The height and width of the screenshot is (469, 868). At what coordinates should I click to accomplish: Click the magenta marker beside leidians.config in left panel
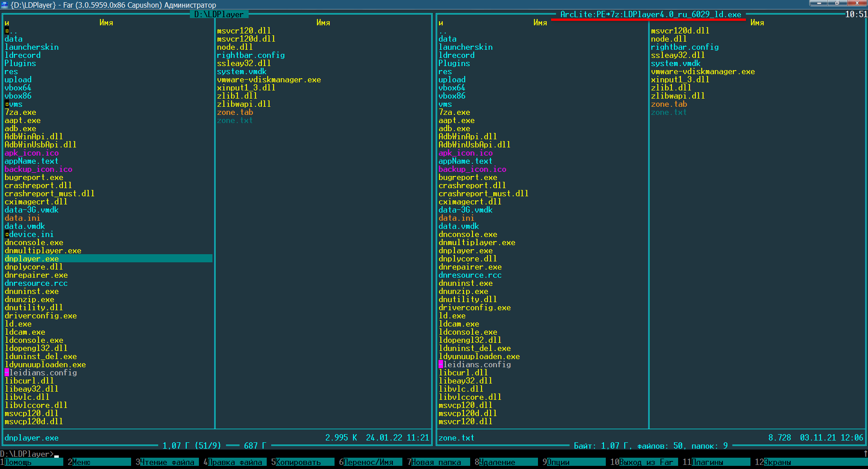point(7,373)
